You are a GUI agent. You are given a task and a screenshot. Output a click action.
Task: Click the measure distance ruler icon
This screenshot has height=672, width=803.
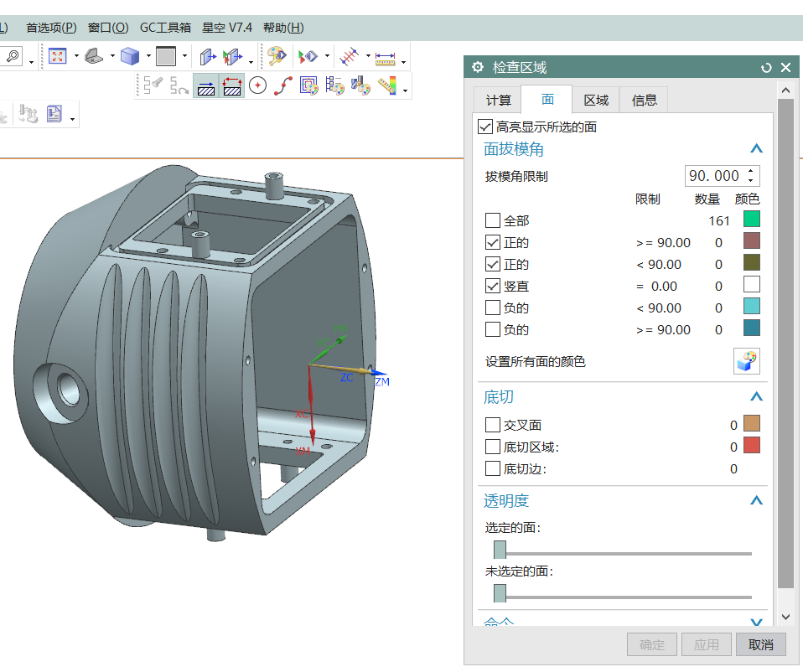tap(385, 57)
